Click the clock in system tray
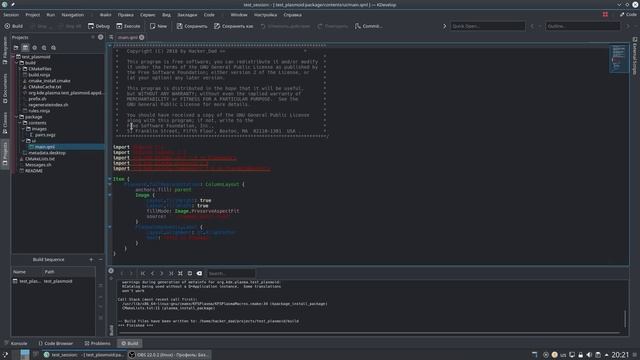The height and width of the screenshot is (360, 640). tap(620, 355)
